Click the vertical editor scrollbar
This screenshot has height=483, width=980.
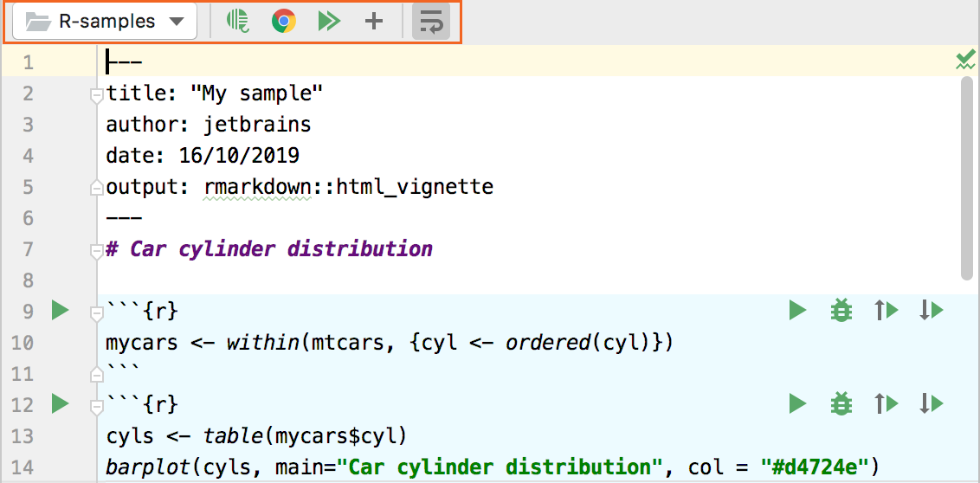(967, 178)
